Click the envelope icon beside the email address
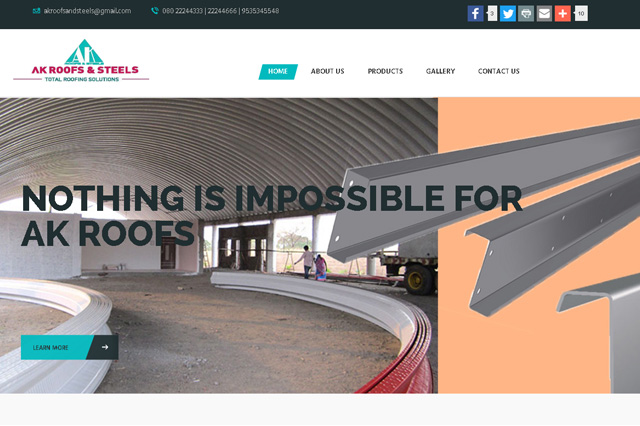The width and height of the screenshot is (640, 426). 36,11
